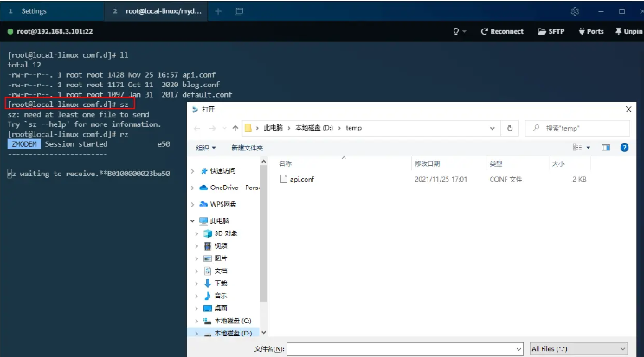Click the lightbulb hints icon
Screen dimensions: 644x357
pos(455,32)
